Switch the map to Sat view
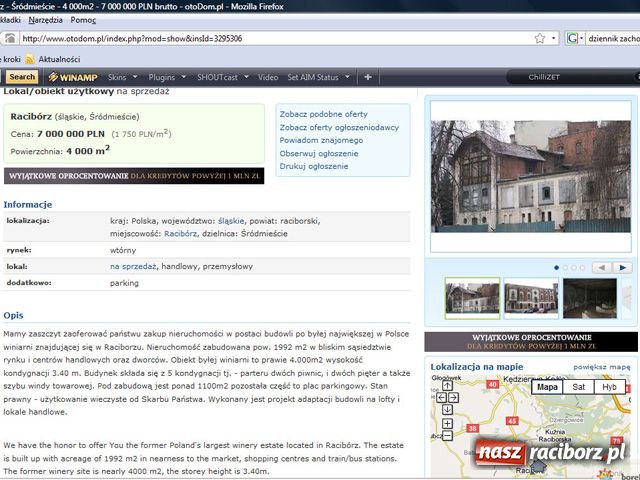The image size is (640, 480). click(x=578, y=387)
